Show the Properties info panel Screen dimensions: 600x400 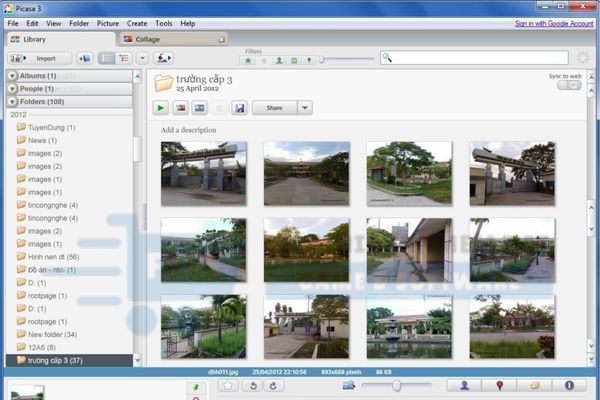(569, 385)
